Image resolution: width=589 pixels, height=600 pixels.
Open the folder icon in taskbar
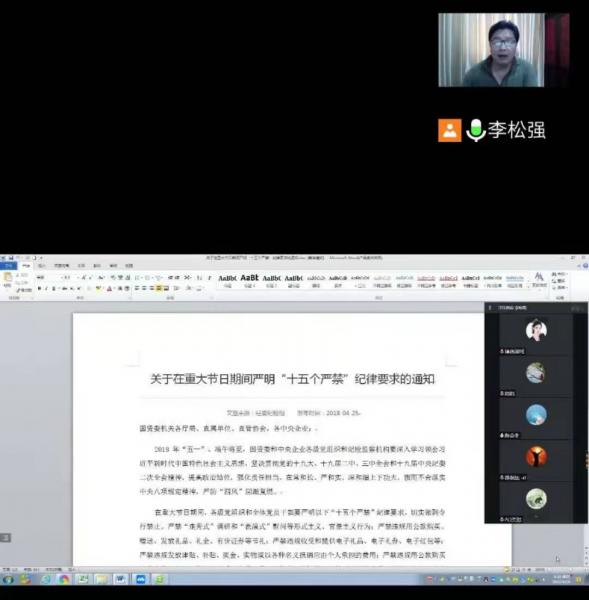pos(101,579)
